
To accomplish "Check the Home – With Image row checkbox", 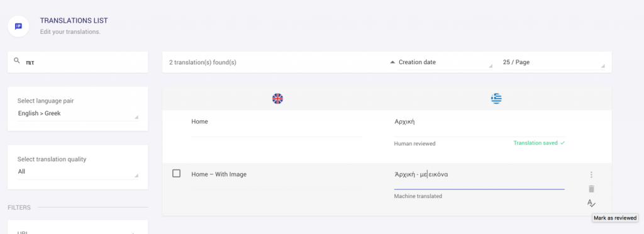I will click(176, 174).
